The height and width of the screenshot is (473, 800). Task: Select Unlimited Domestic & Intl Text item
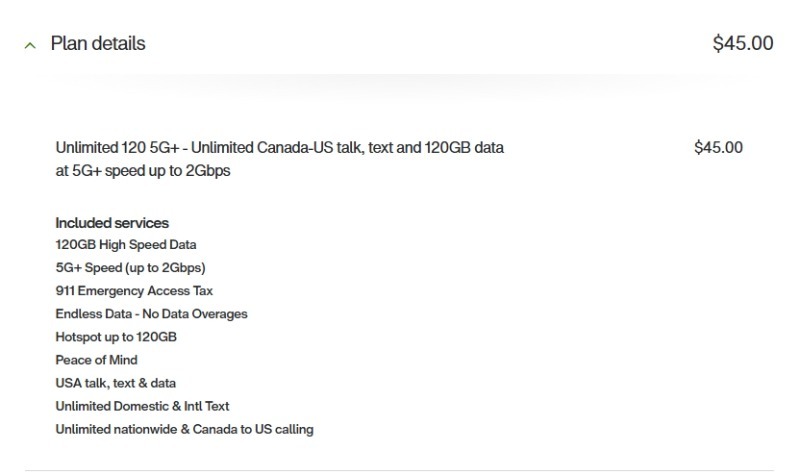coord(142,406)
